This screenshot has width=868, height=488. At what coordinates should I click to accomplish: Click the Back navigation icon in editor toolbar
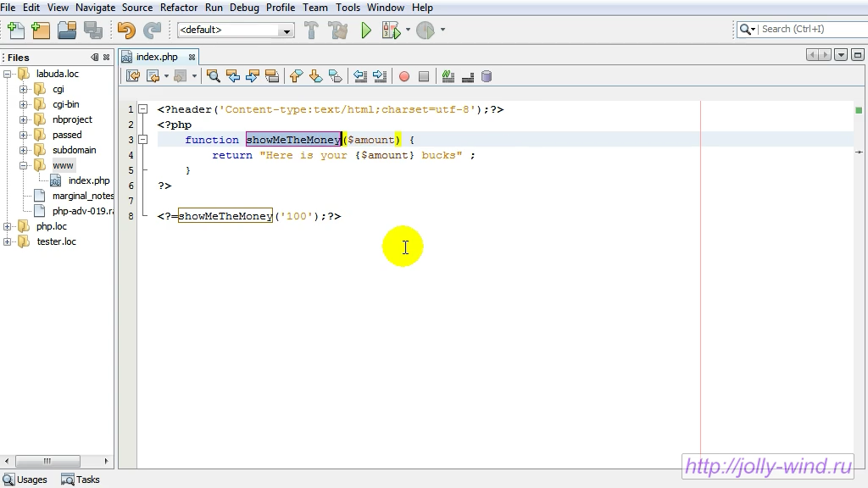click(153, 76)
